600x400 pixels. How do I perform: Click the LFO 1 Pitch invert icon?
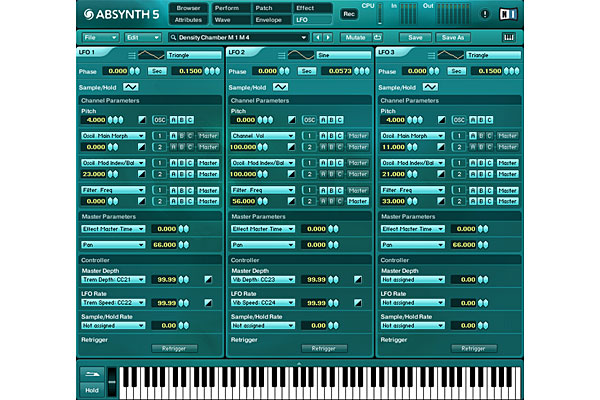pos(142,120)
